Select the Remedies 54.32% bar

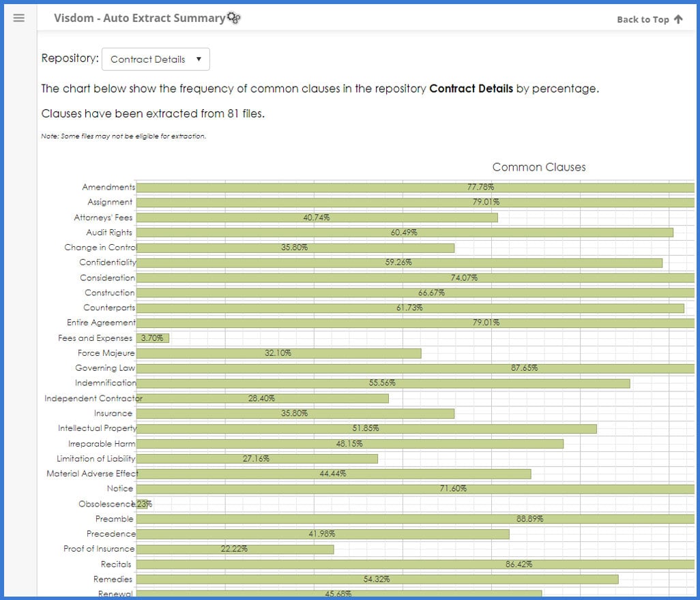(377, 579)
